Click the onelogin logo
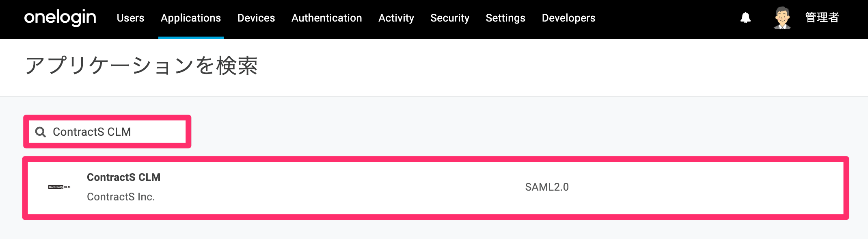Screen dimensions: 868x239 60,18
